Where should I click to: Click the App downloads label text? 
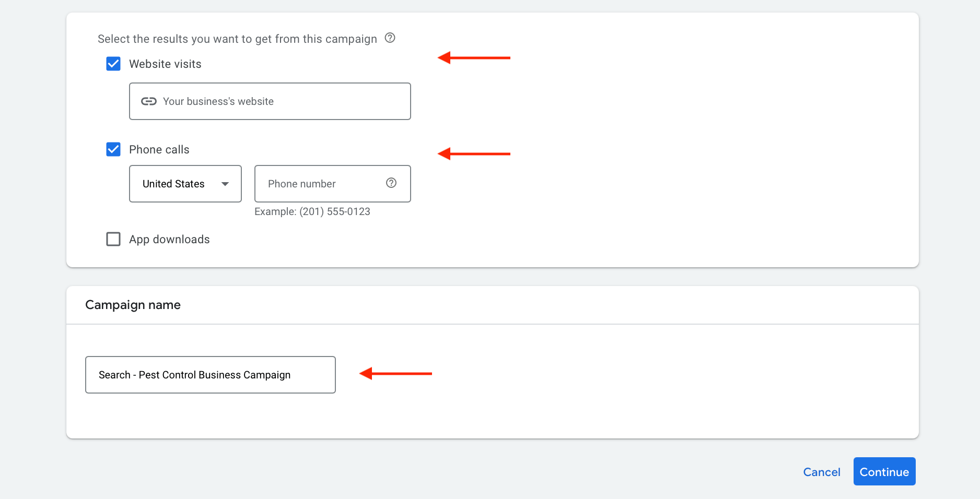pos(169,239)
